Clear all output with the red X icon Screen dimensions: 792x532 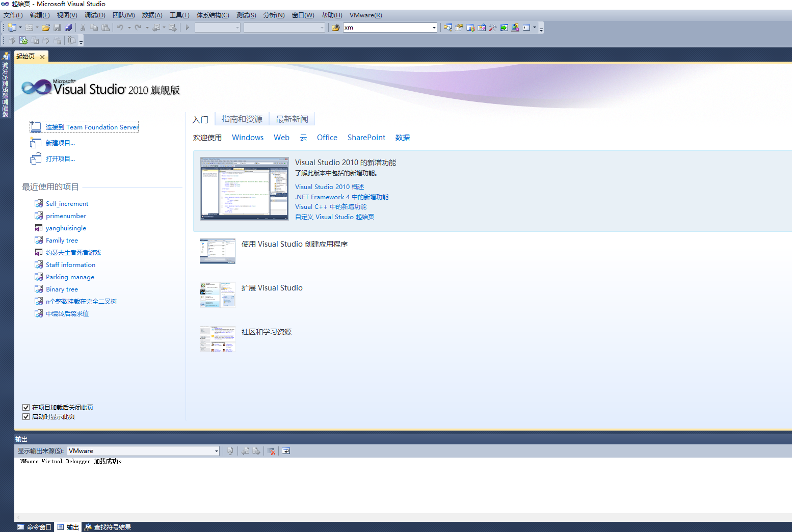coord(271,451)
